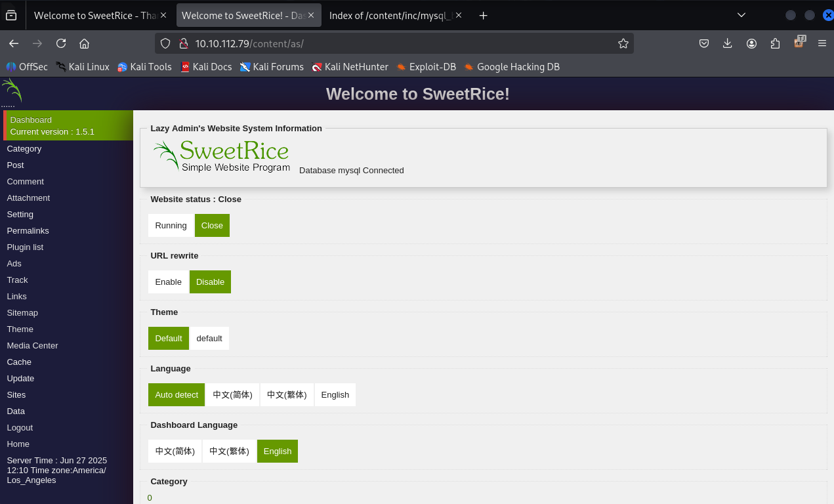Screen dimensions: 834x504
Task: Open the Exploit-DB bookmark
Action: pos(432,66)
